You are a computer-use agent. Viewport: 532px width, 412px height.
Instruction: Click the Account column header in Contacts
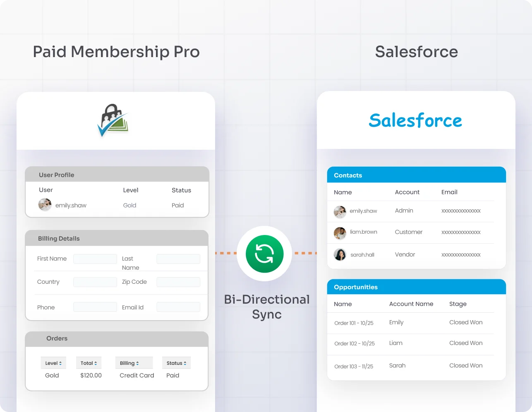[407, 192]
